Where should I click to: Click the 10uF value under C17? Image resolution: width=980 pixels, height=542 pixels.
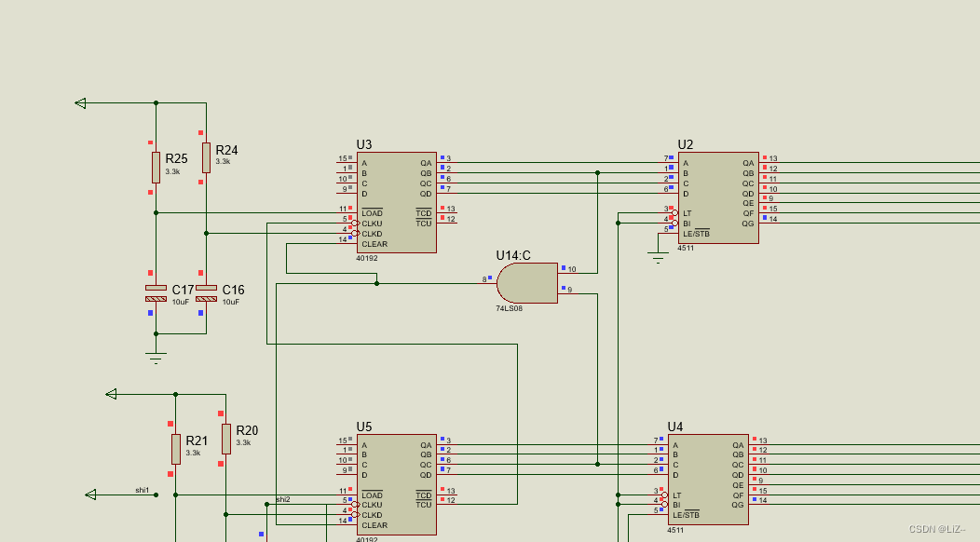181,302
